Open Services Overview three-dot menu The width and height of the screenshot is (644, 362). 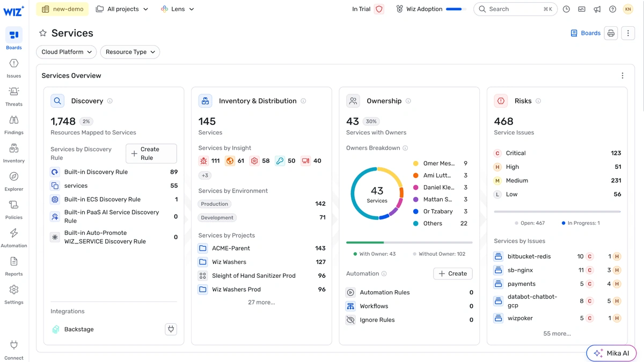point(623,76)
